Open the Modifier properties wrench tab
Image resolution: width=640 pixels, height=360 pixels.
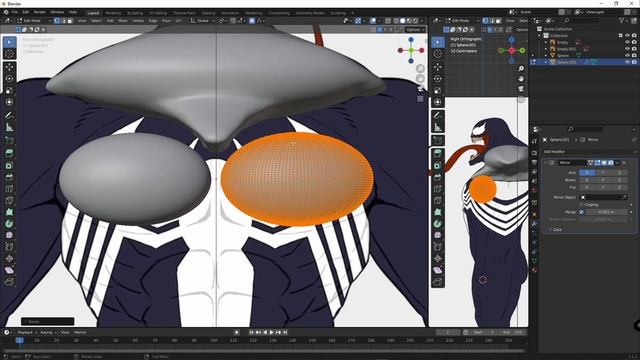(534, 224)
